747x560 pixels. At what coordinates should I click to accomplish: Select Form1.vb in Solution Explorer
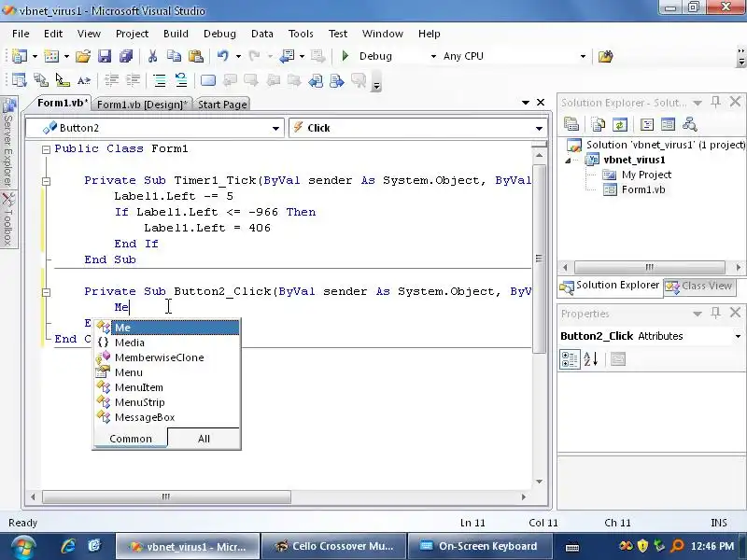click(x=642, y=190)
